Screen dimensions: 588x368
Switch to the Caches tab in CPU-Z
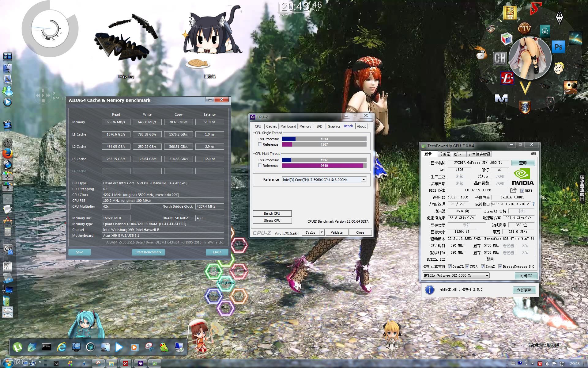coord(271,126)
